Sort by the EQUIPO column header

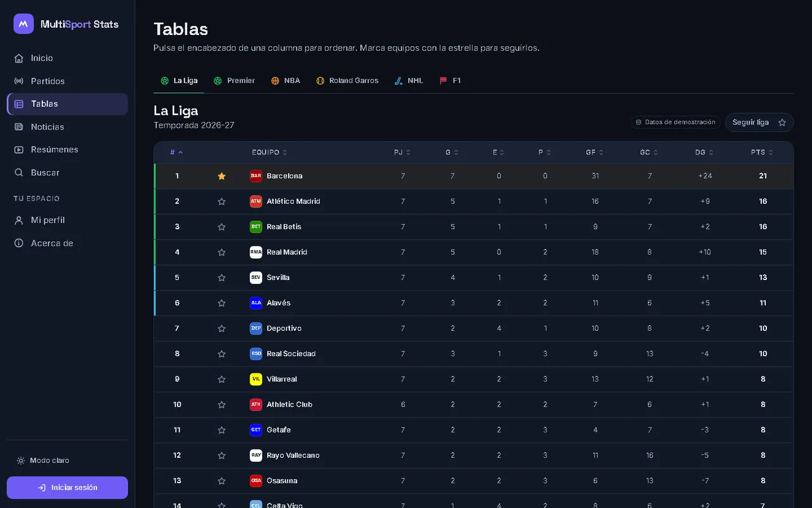point(270,152)
